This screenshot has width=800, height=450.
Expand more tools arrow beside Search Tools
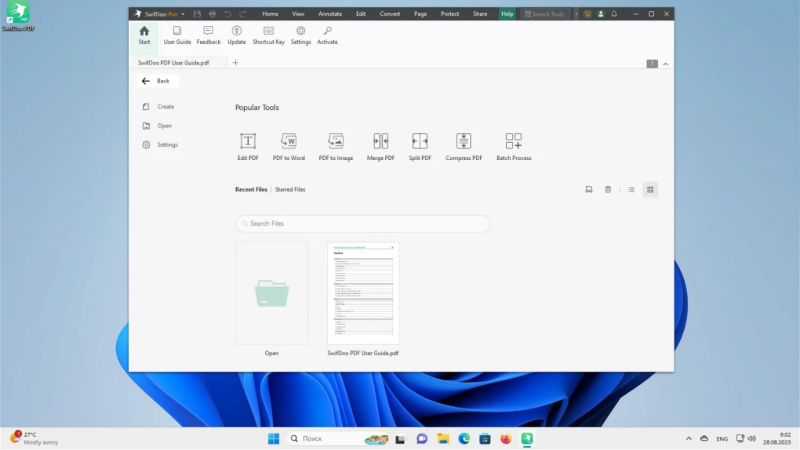tap(576, 14)
